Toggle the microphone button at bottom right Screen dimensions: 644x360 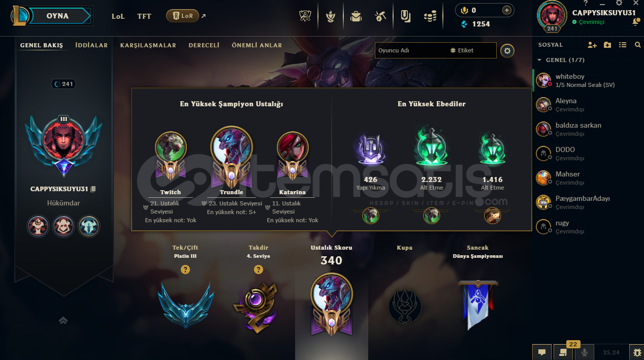click(585, 352)
